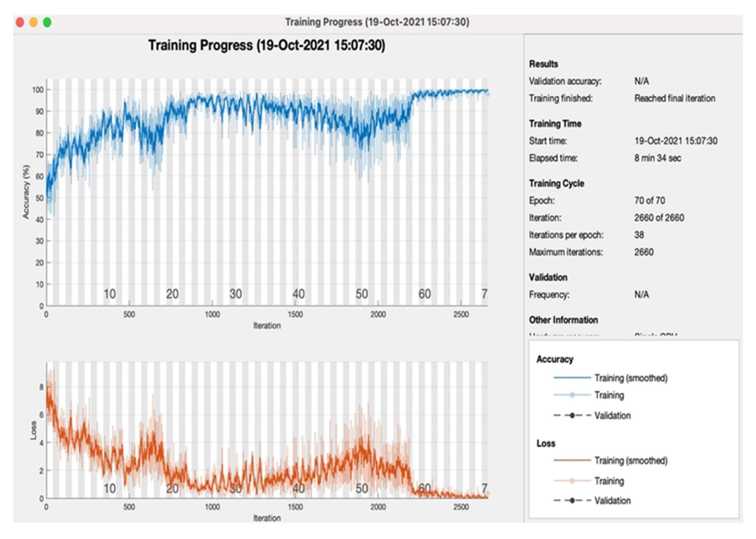The width and height of the screenshot is (756, 539).
Task: Click the final training accuracy data point
Action: click(x=488, y=94)
